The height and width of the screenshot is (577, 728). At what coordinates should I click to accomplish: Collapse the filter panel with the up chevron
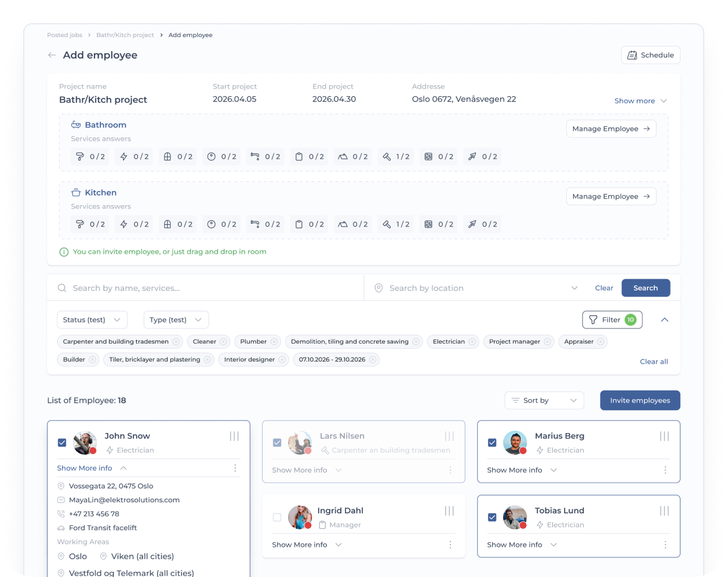[664, 320]
